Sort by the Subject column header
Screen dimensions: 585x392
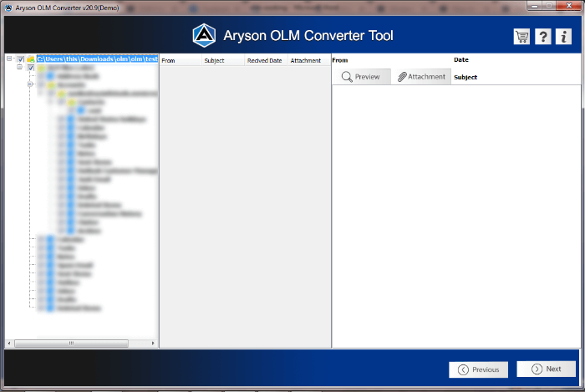click(x=223, y=60)
